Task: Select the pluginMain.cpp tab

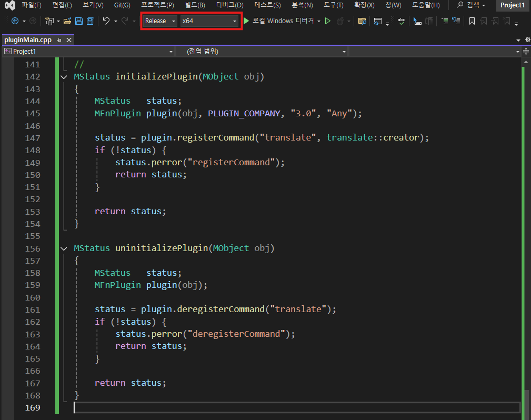Action: (28, 40)
